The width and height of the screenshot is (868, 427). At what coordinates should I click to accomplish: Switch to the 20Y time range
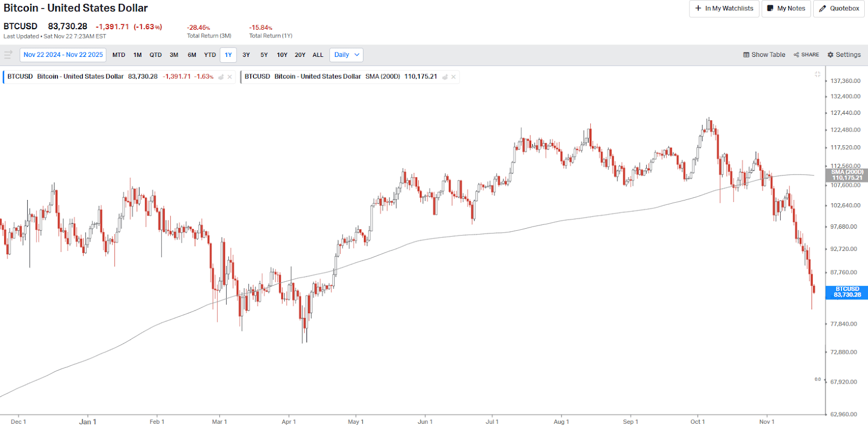click(x=300, y=55)
